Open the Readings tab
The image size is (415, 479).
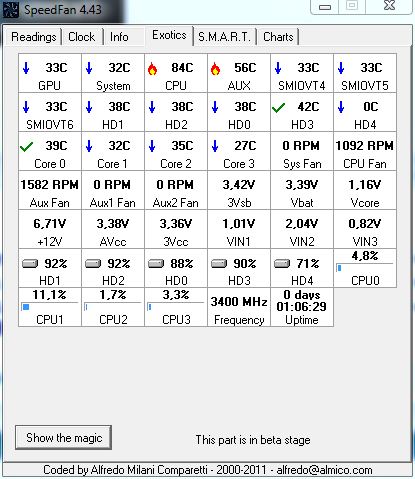point(34,37)
